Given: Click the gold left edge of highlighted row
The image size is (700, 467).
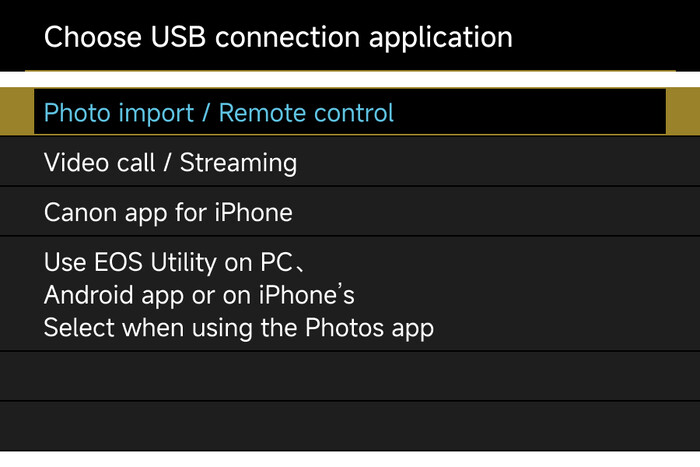Looking at the screenshot, I should click(16, 112).
